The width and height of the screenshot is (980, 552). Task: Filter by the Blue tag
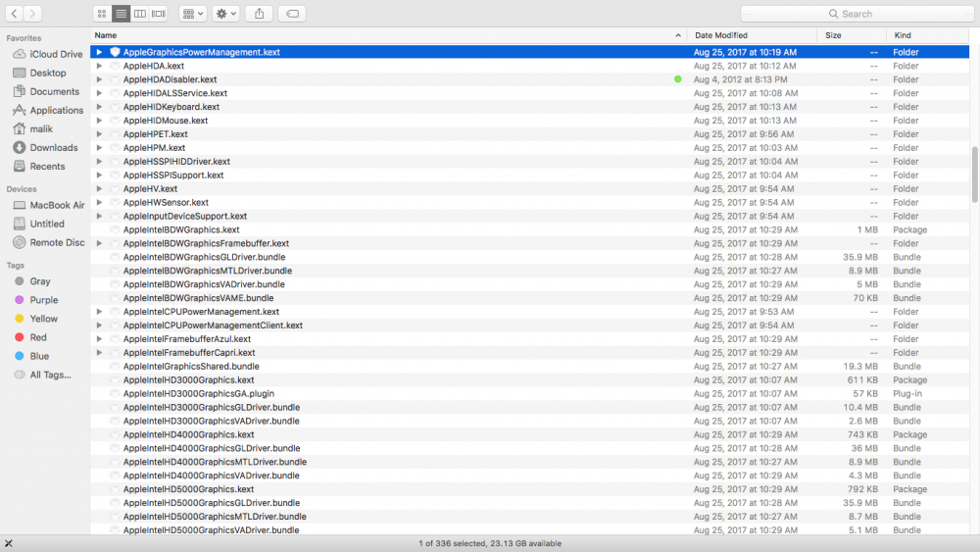click(x=32, y=357)
